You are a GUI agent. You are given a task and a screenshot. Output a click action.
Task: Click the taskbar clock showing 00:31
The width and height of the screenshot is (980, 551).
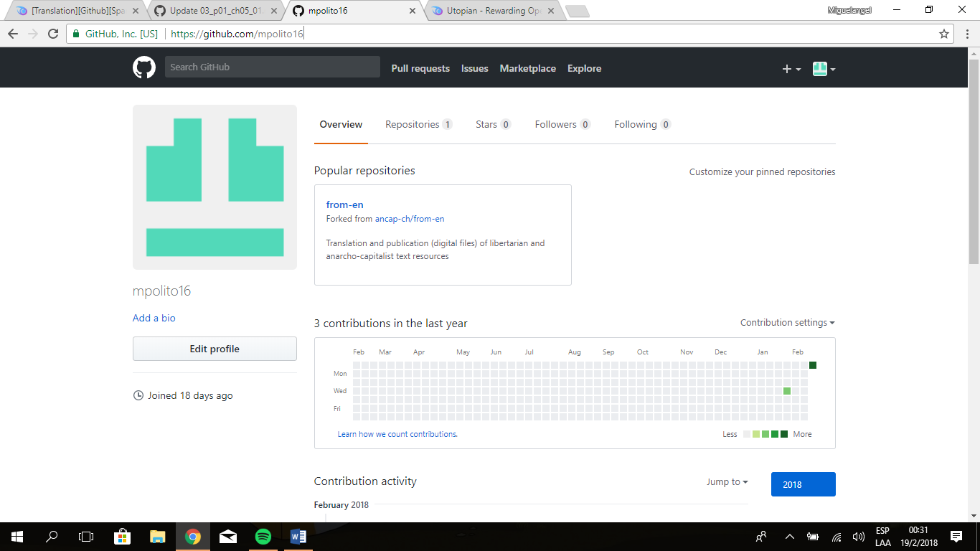coord(918,537)
